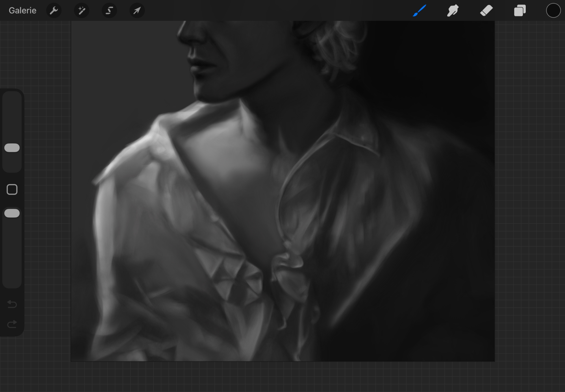
Task: Open the active color circle picker
Action: click(553, 11)
